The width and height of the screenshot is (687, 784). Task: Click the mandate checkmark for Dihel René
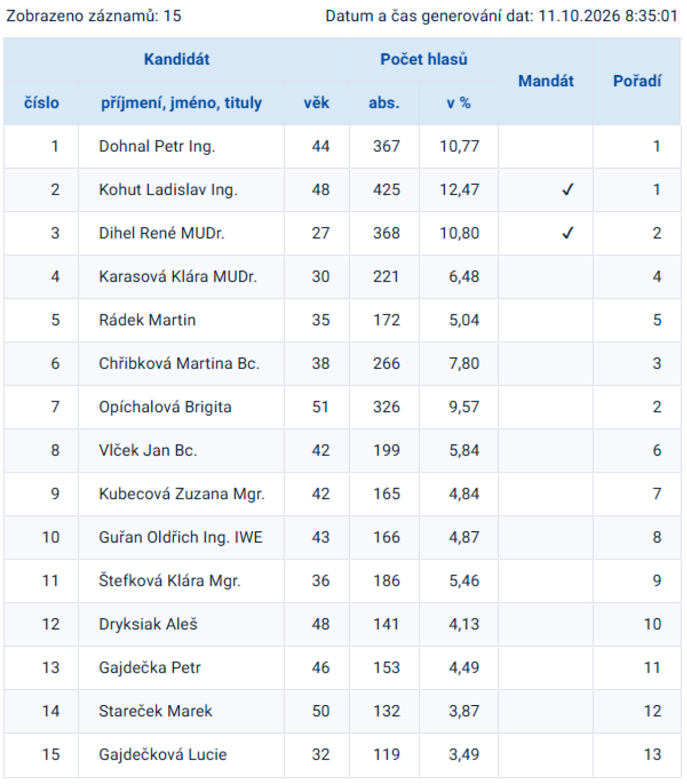(567, 233)
